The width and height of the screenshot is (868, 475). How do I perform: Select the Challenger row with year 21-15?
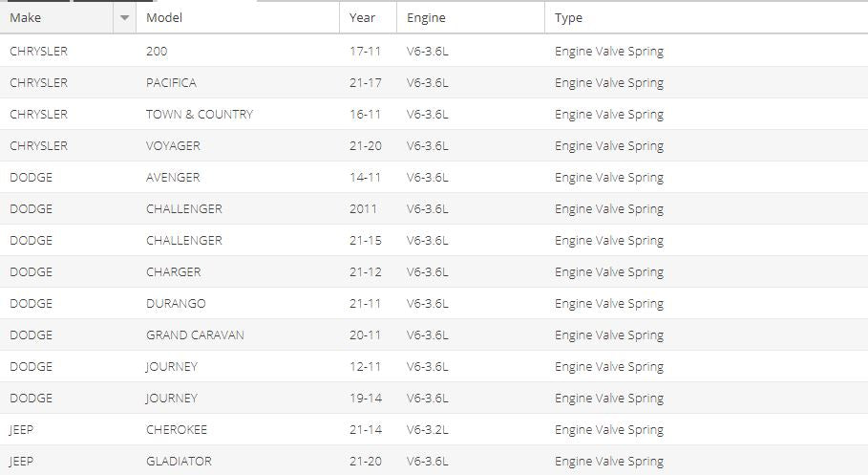coord(434,241)
